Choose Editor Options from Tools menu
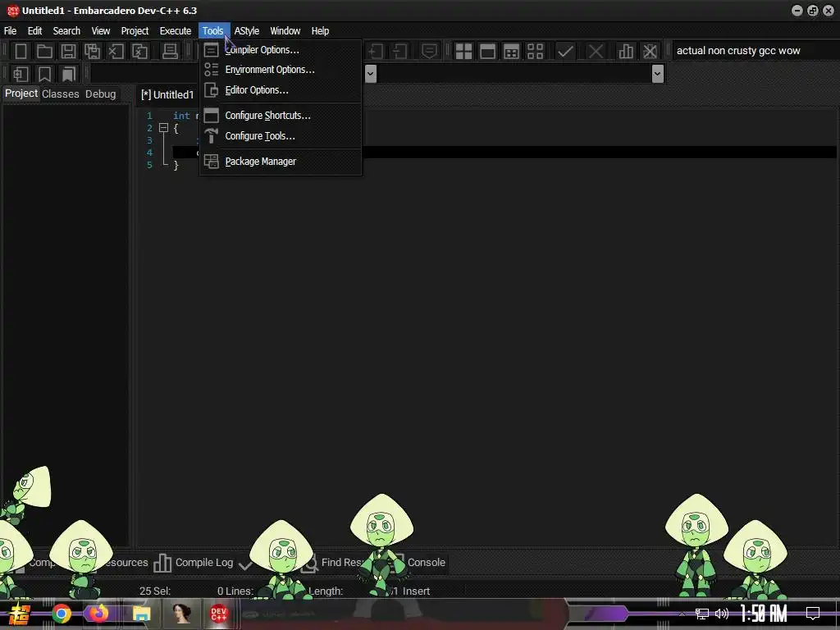The image size is (840, 630). click(281, 90)
